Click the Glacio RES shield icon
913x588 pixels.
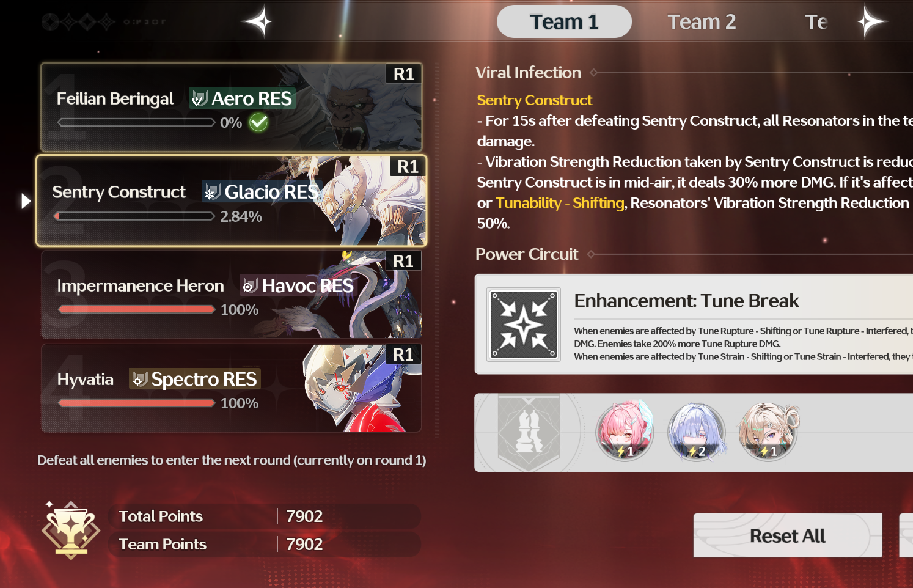pyautogui.click(x=212, y=192)
